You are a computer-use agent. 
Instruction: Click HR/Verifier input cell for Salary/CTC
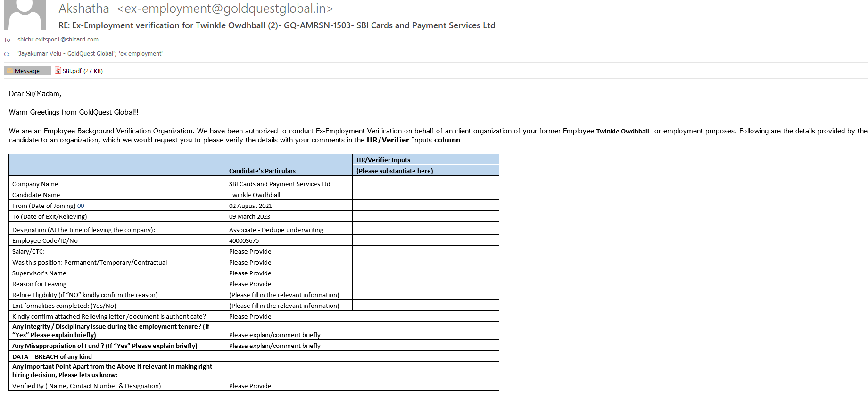click(426, 251)
